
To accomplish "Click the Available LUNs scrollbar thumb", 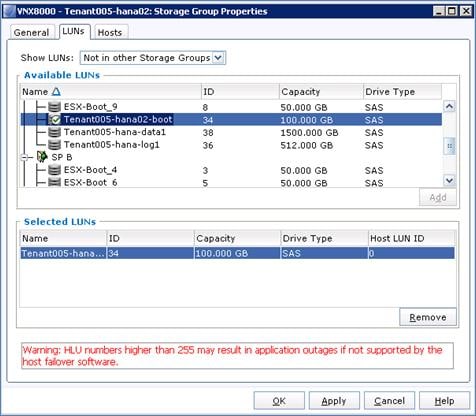I will [x=449, y=146].
